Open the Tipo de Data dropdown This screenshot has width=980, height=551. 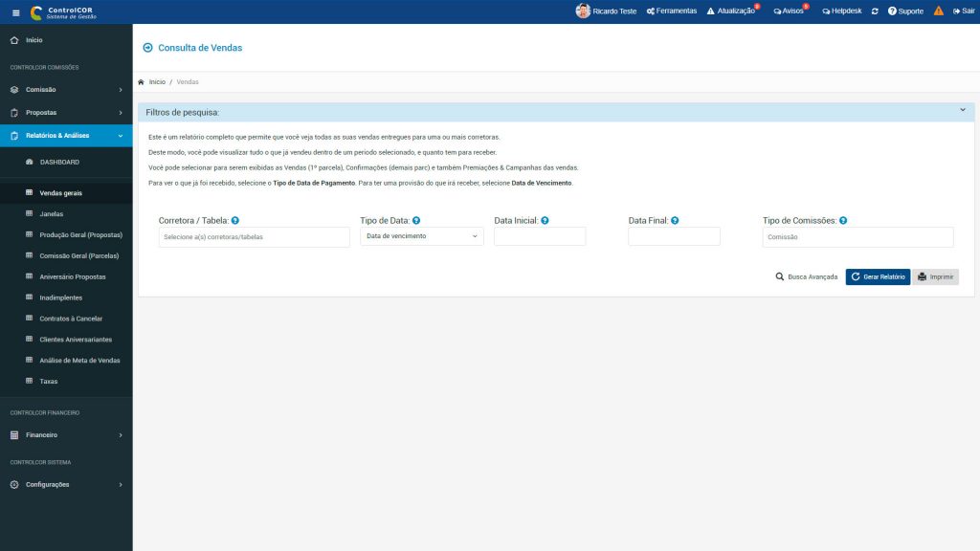[422, 236]
